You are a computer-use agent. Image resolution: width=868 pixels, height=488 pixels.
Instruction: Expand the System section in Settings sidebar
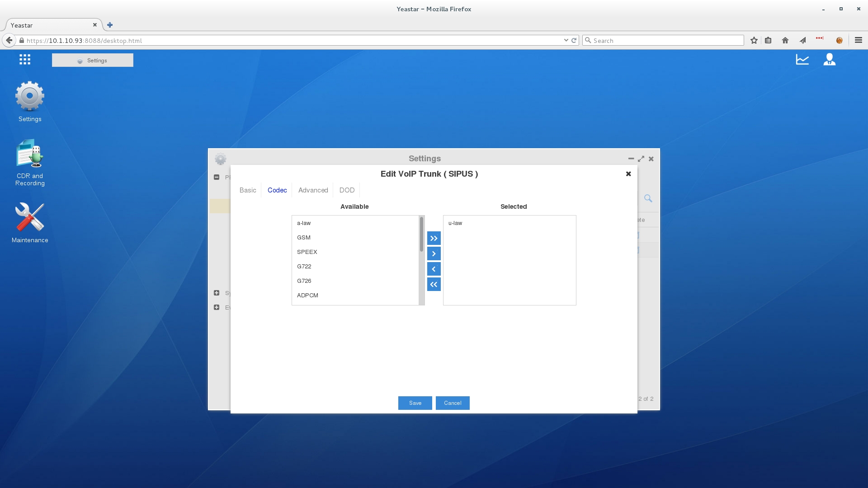(217, 293)
